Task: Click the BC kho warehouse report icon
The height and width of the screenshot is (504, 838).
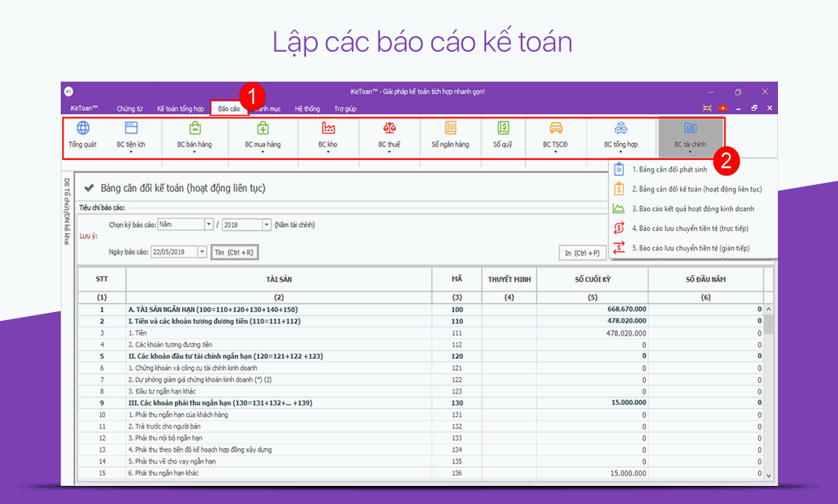Action: pyautogui.click(x=327, y=136)
